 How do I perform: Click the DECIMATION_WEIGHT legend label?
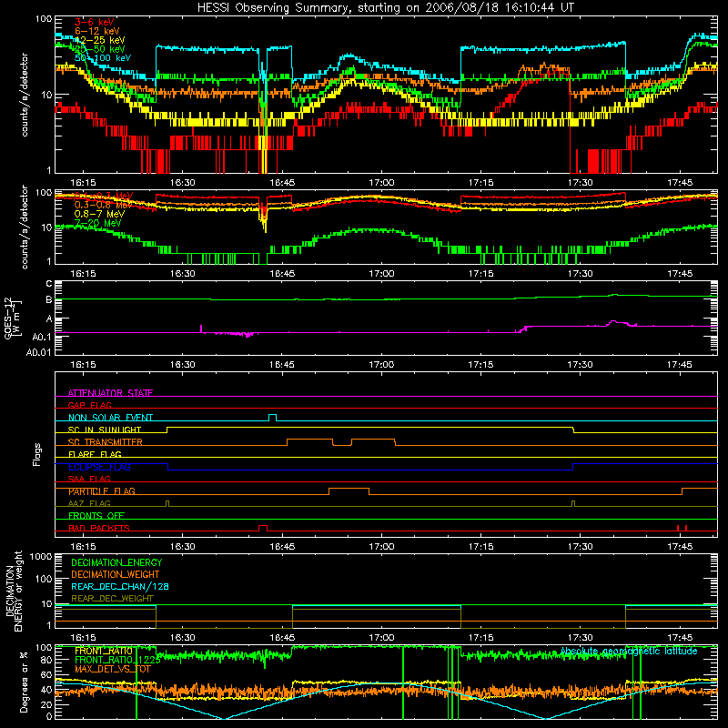tap(116, 574)
